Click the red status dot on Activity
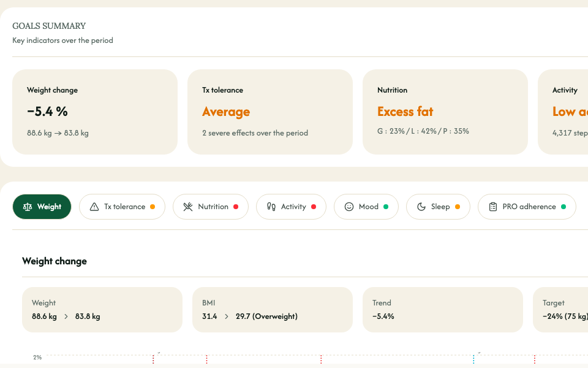 click(314, 207)
